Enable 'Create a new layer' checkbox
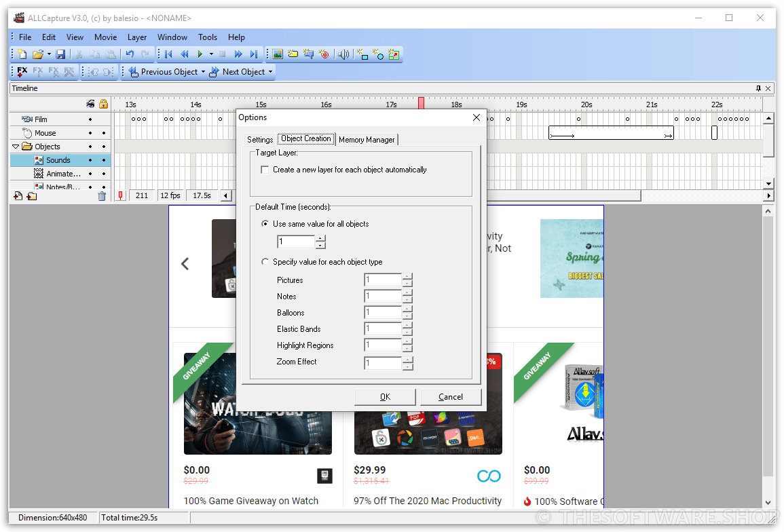Screen dimensions: 784x532 pyautogui.click(x=265, y=170)
